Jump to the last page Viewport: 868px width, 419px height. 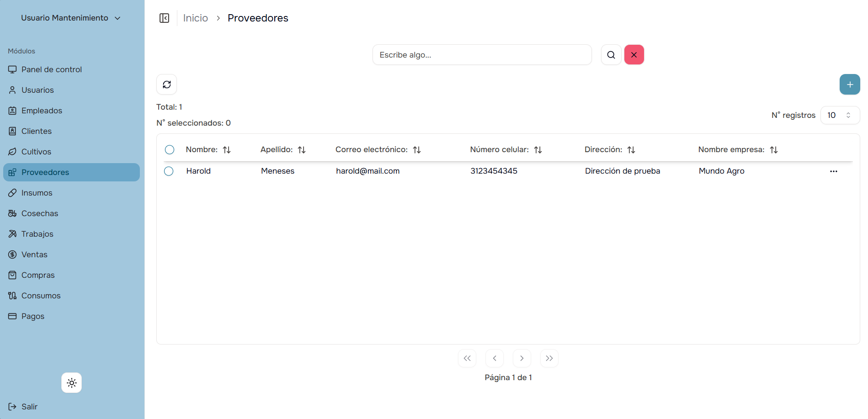tap(549, 358)
